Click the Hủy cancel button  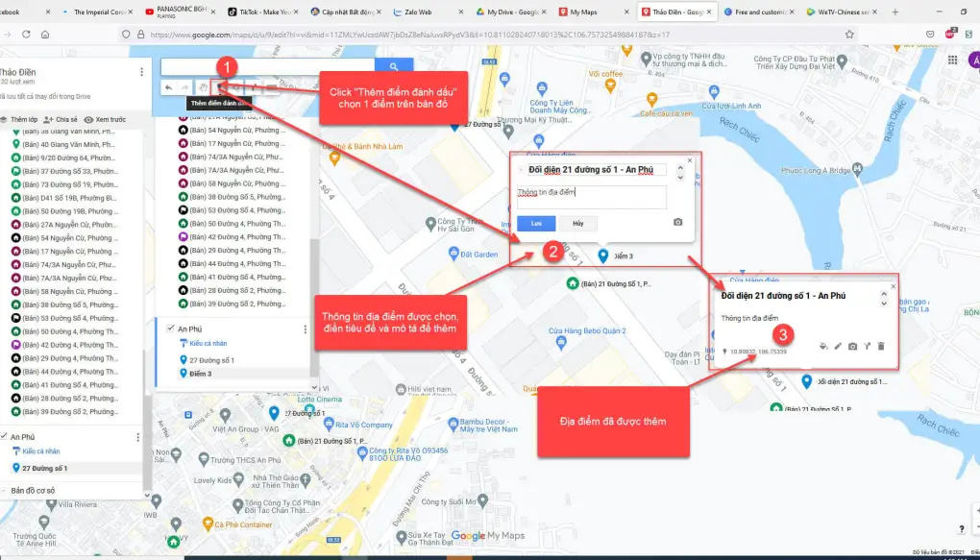[x=578, y=223]
